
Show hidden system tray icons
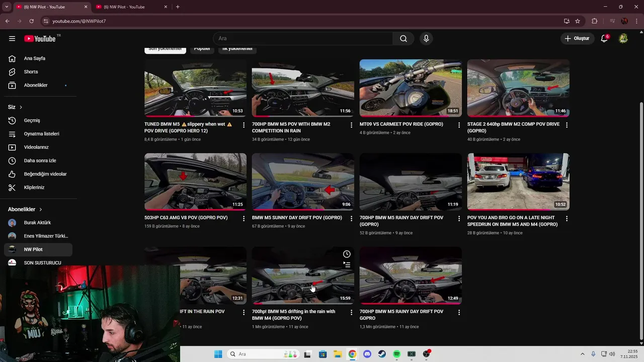coord(583,354)
